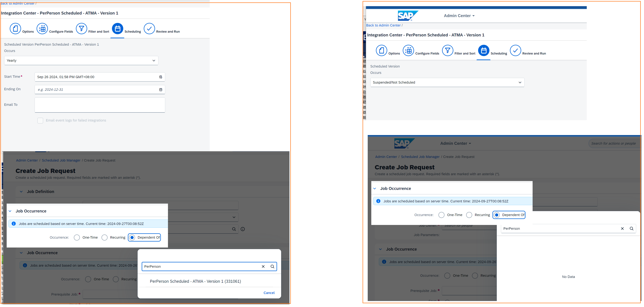
Task: Open the Ending On calendar picker icon
Action: tap(161, 90)
